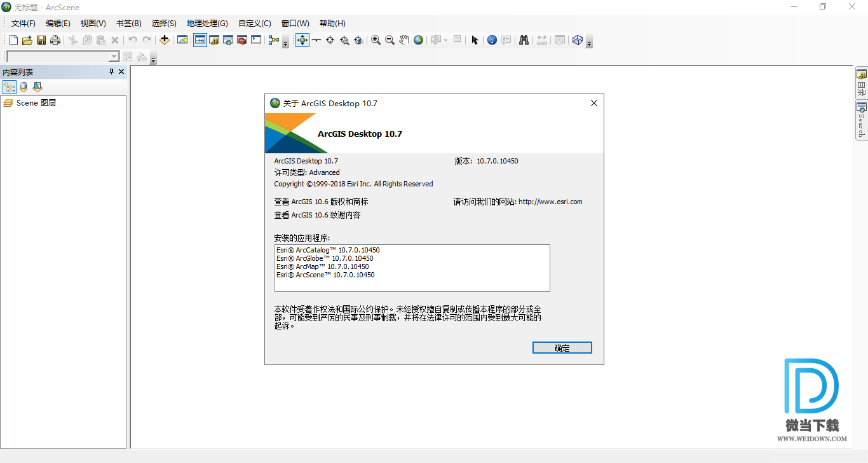Activate the Zoom In magnifier
Image resolution: width=868 pixels, height=463 pixels.
(376, 40)
